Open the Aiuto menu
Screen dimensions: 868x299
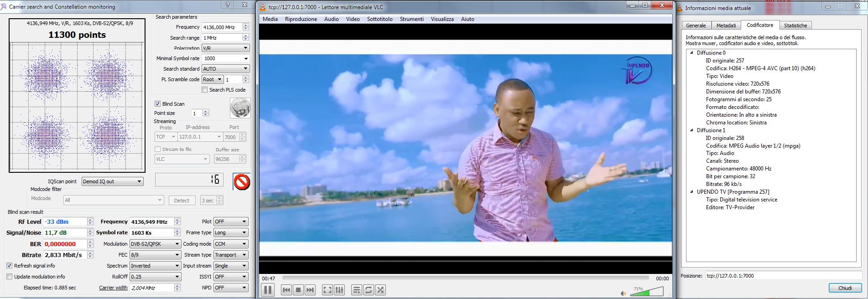click(x=468, y=19)
